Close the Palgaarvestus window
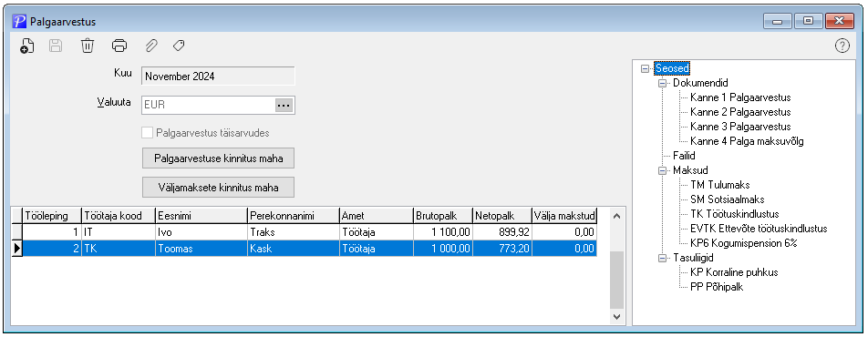 (x=840, y=22)
